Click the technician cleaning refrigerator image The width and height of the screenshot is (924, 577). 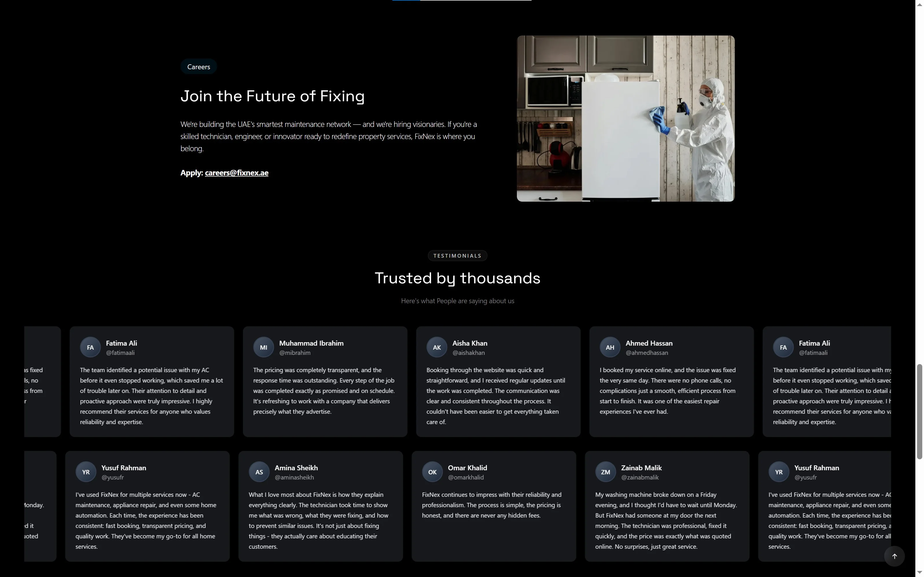[625, 118]
